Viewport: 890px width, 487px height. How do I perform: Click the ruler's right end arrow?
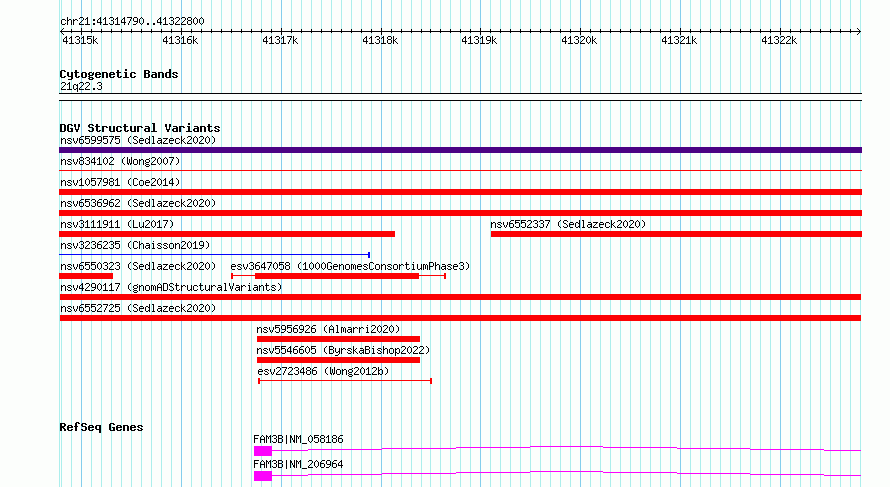(859, 31)
